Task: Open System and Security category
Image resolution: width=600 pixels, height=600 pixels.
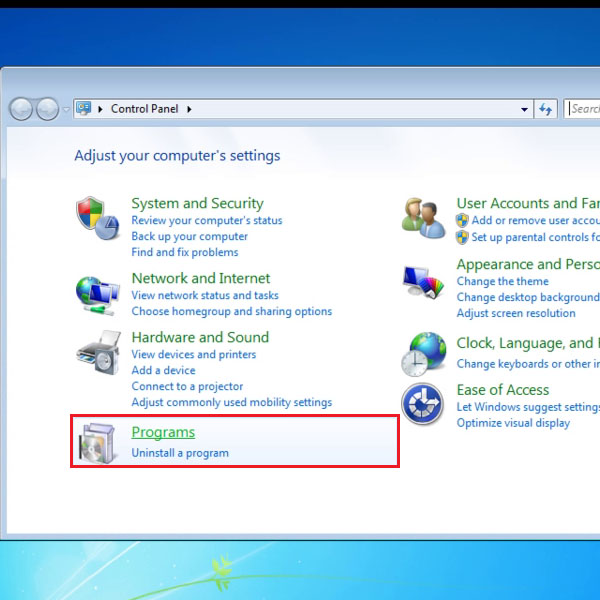Action: point(197,203)
